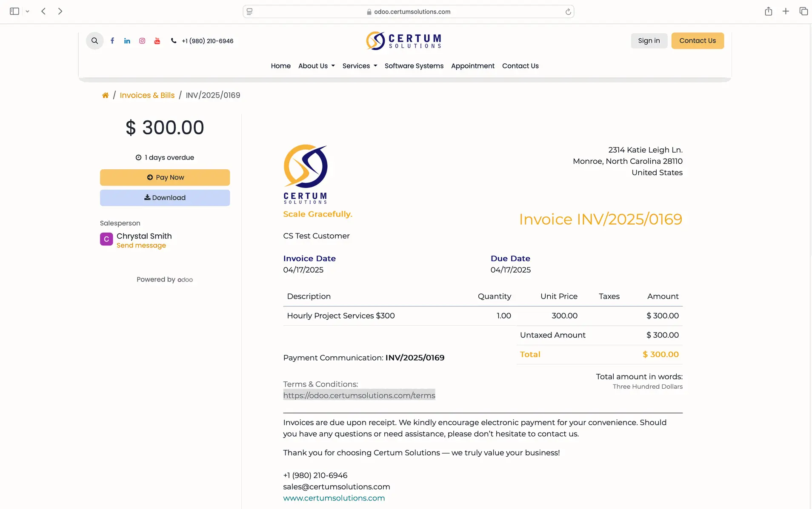Open the LinkedIn social icon
Viewport: 812px width, 509px height.
(127, 41)
